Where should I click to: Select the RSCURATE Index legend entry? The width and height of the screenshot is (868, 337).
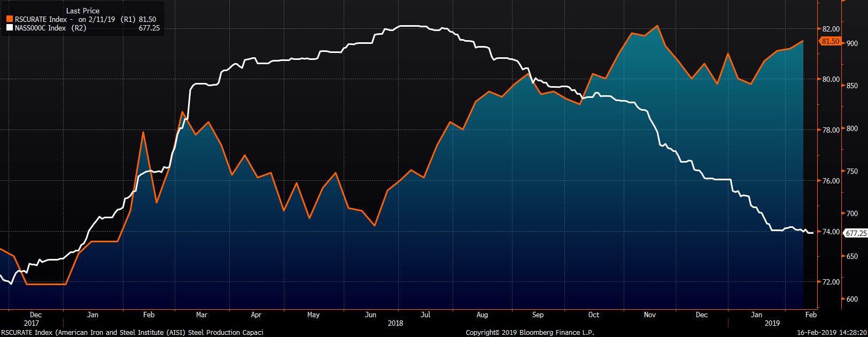point(41,19)
